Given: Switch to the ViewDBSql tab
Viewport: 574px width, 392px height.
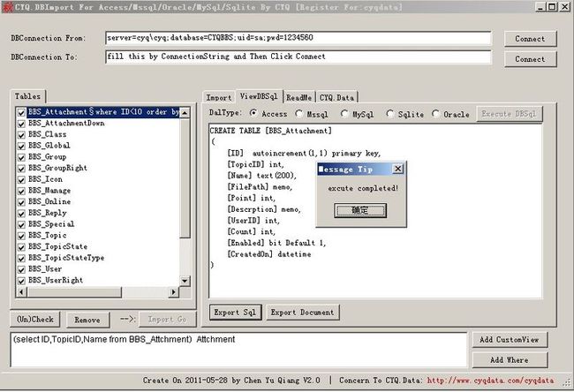Looking at the screenshot, I should point(259,96).
